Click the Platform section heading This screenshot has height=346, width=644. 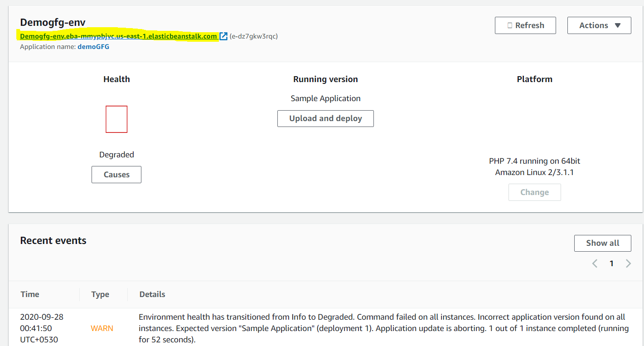tap(535, 79)
